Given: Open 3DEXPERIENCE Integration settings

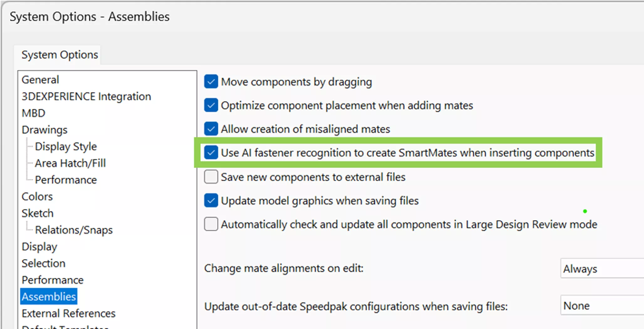Looking at the screenshot, I should tap(86, 96).
